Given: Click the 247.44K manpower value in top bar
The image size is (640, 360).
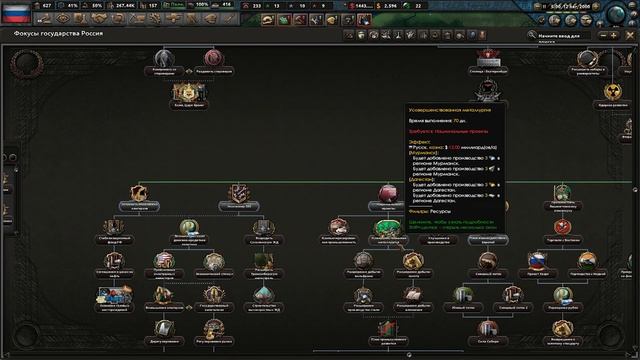Looking at the screenshot, I should 125,6.
